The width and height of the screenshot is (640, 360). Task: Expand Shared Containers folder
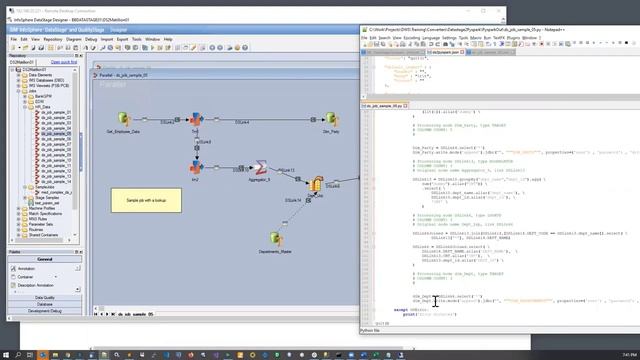tap(18, 235)
